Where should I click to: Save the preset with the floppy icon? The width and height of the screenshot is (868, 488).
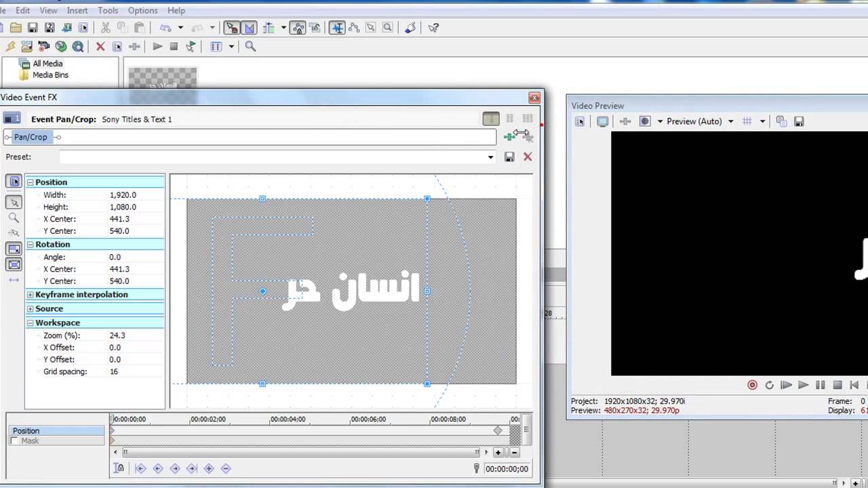(x=509, y=157)
